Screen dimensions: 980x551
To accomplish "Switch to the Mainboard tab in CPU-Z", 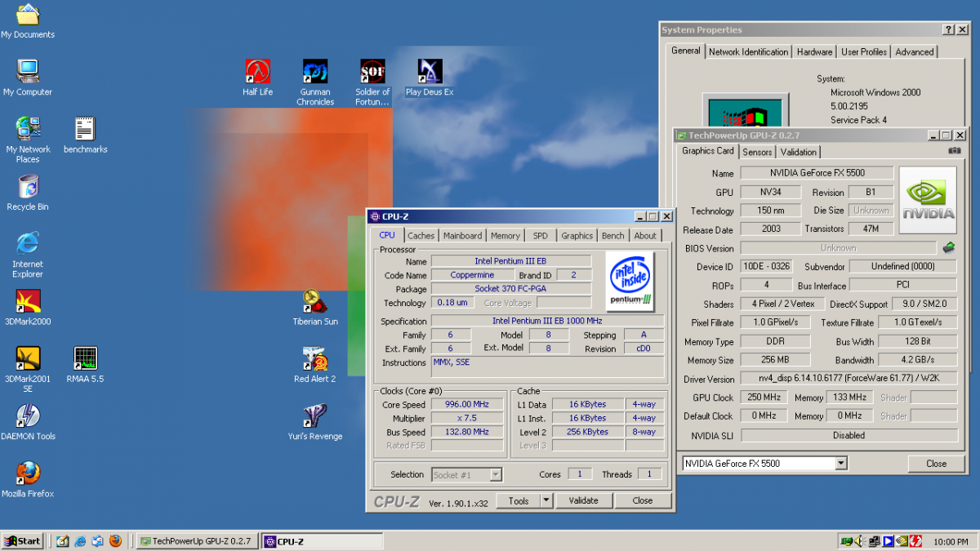I will point(462,235).
